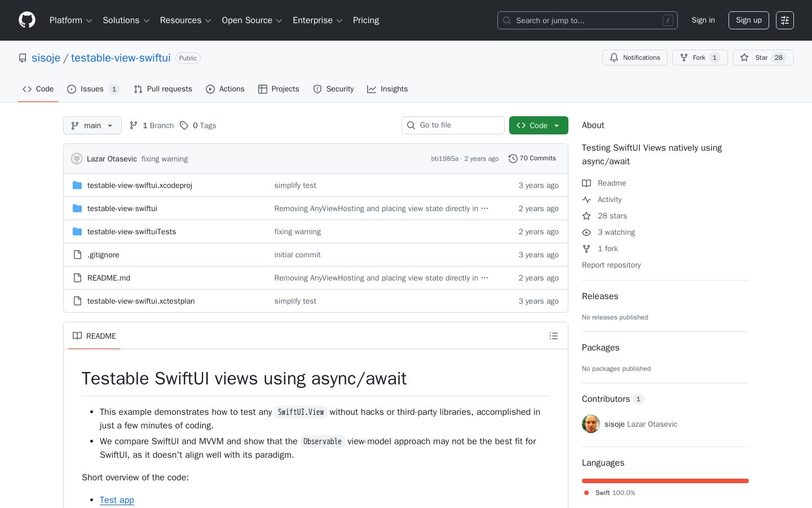View the 0 Tags link
The width and height of the screenshot is (812, 508).
point(198,125)
